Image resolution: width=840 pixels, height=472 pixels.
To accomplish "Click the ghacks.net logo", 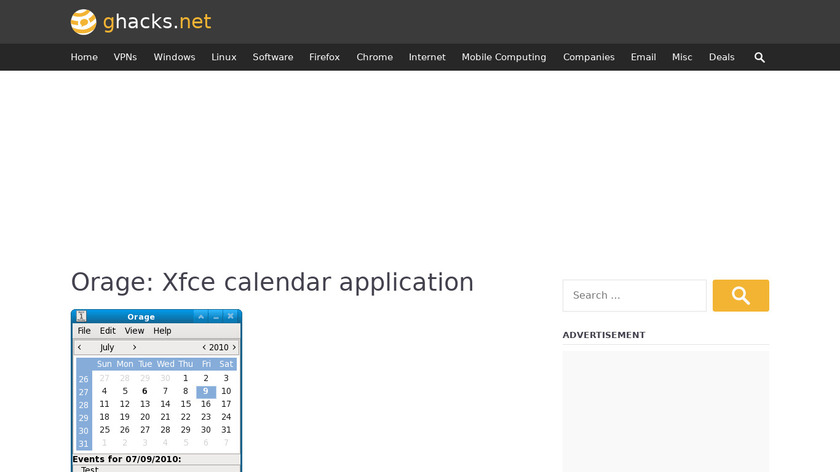I will [x=141, y=22].
